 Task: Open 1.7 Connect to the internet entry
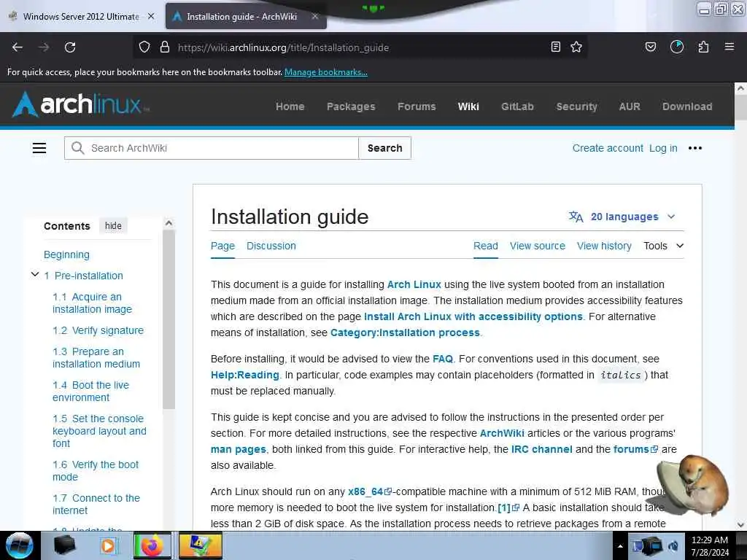pyautogui.click(x=96, y=504)
